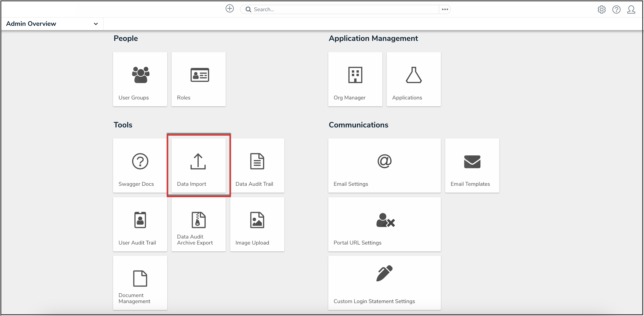
Task: Open the User Groups tile
Action: (x=140, y=79)
